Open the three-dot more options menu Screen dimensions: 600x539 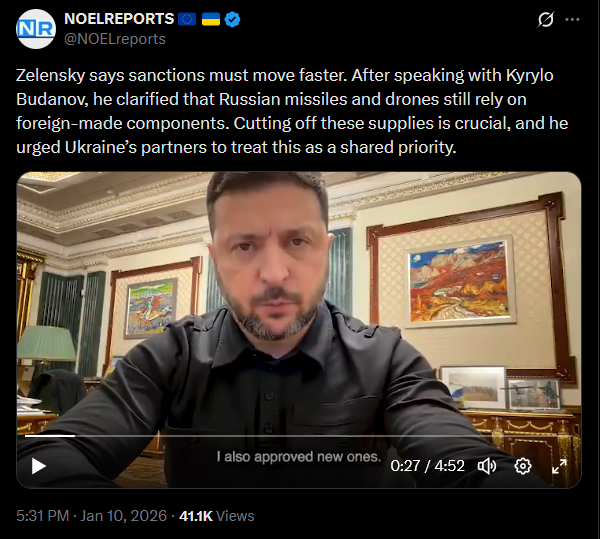tap(572, 19)
